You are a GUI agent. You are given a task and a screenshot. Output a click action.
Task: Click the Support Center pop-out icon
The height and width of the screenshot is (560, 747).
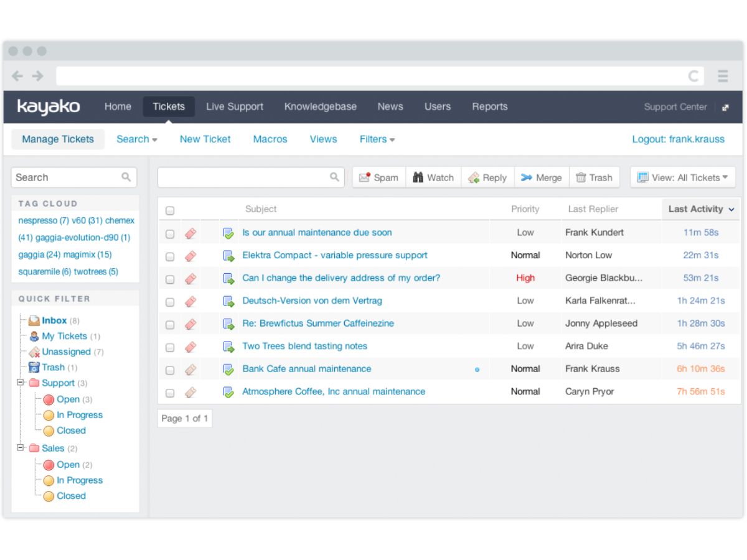pyautogui.click(x=725, y=107)
